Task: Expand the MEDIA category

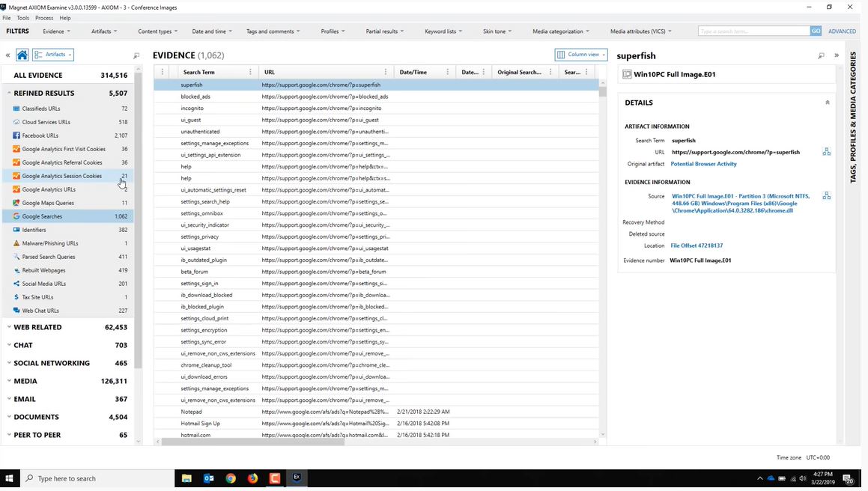Action: coord(10,381)
